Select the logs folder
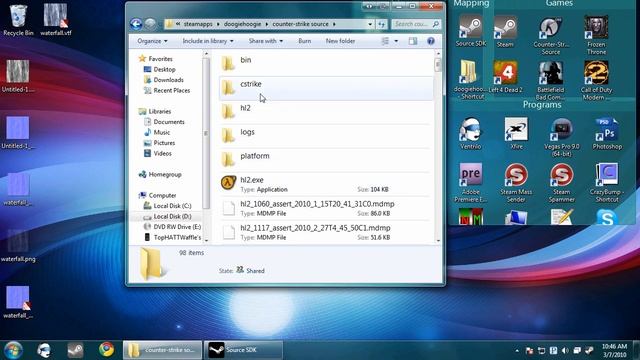 pyautogui.click(x=326, y=136)
